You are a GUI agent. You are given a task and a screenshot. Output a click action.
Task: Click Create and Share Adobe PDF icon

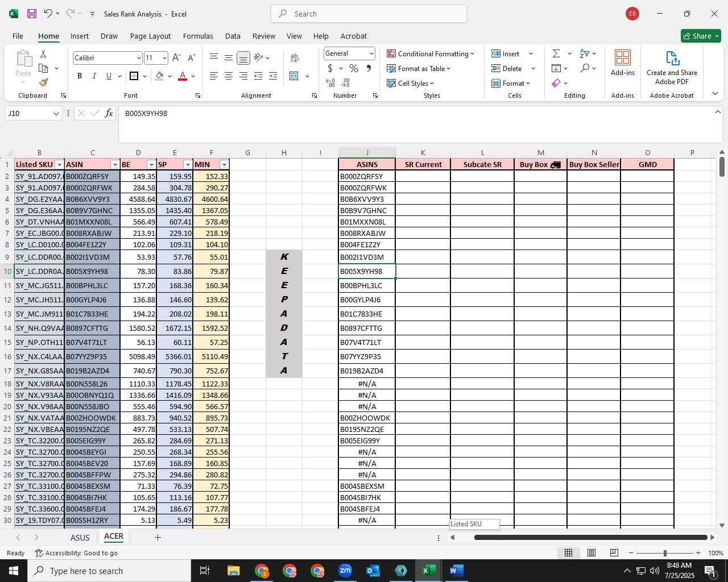(672, 68)
